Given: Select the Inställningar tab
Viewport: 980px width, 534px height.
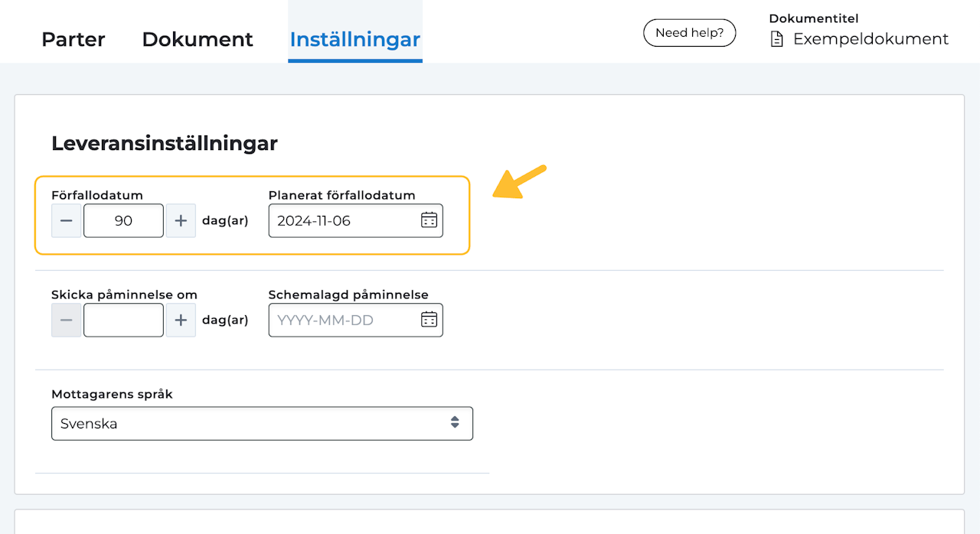Looking at the screenshot, I should click(355, 39).
